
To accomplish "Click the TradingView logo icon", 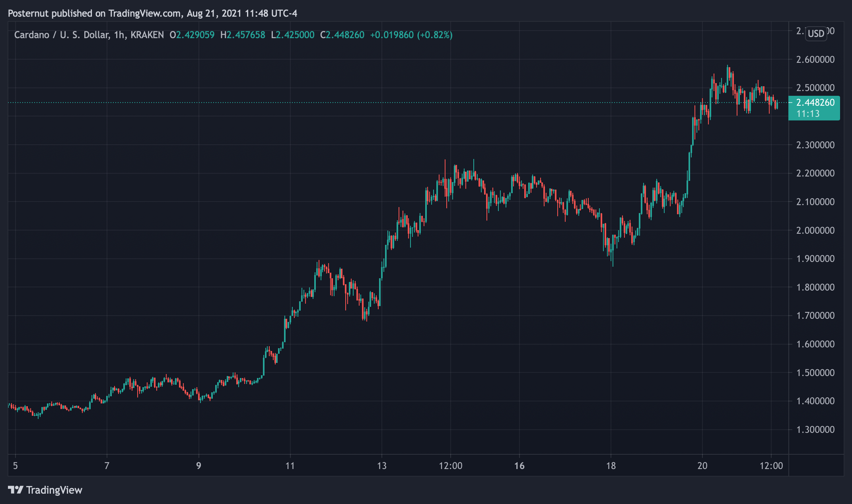I will coord(16,490).
